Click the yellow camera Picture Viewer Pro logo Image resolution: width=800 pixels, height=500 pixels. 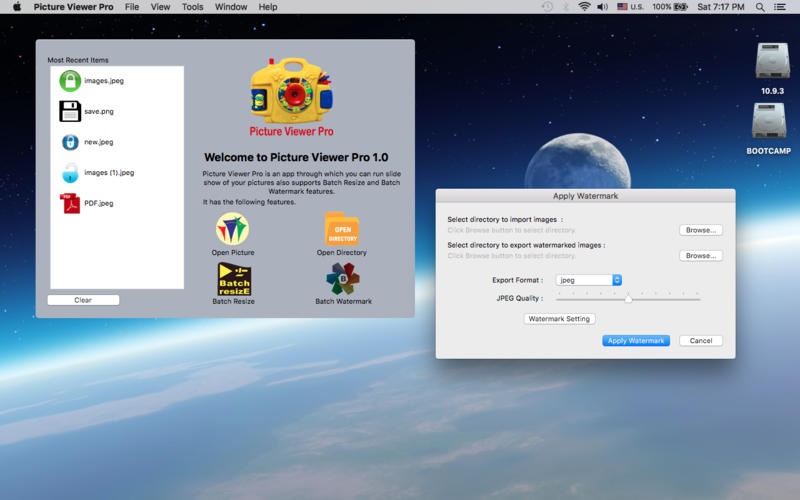(x=291, y=91)
